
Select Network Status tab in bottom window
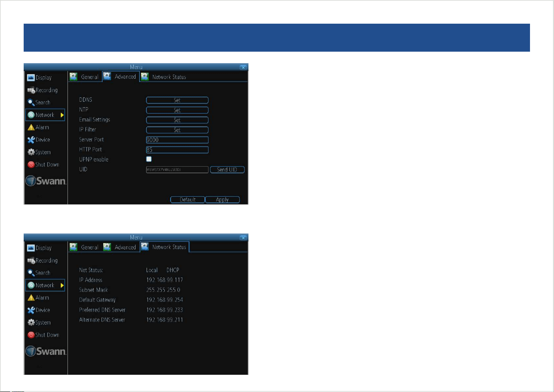click(x=164, y=247)
